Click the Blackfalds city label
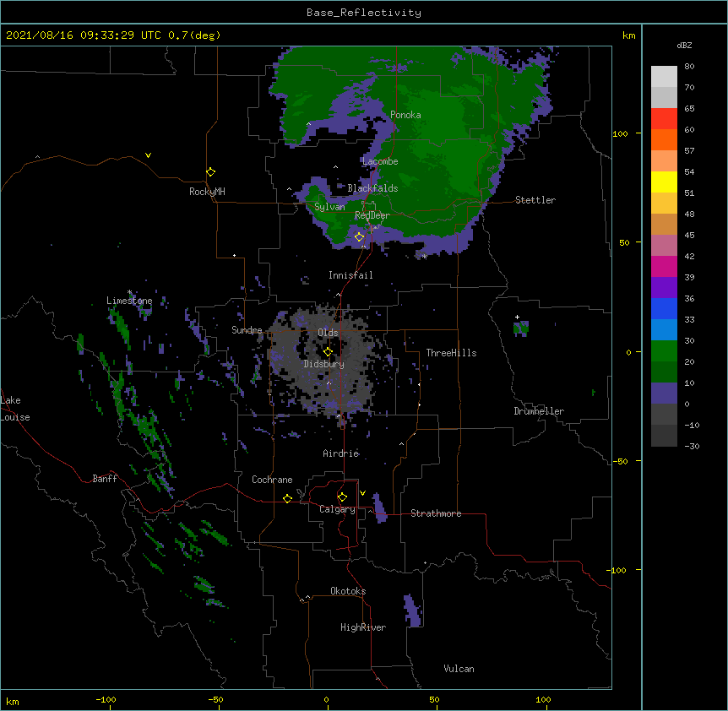Viewport: 728px width, 711px height. coord(372,188)
